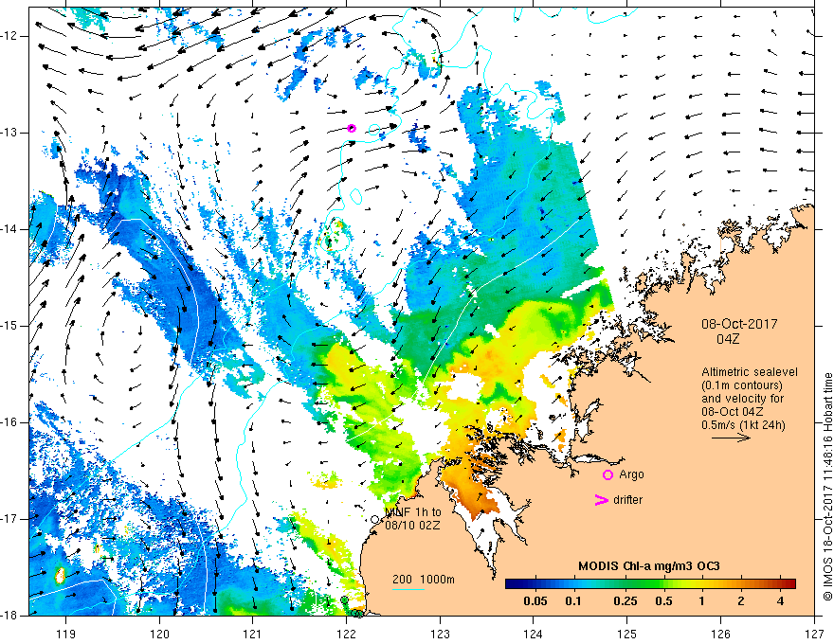Screen dimensions: 834x644
Task: Click the colorbar value label 0.25
Action: (x=625, y=601)
